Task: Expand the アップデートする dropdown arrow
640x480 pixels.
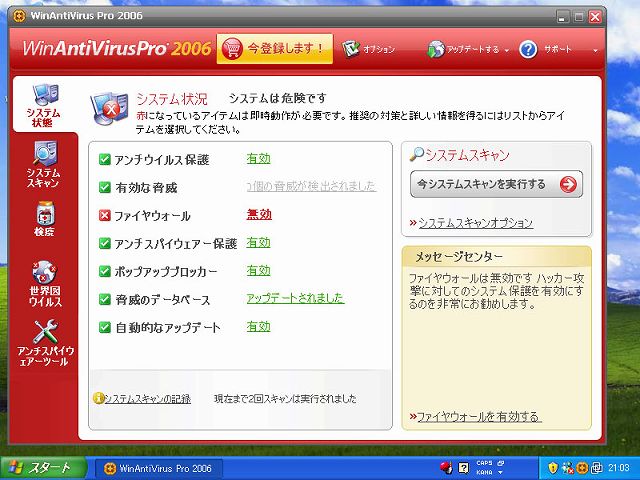Action: coord(507,51)
